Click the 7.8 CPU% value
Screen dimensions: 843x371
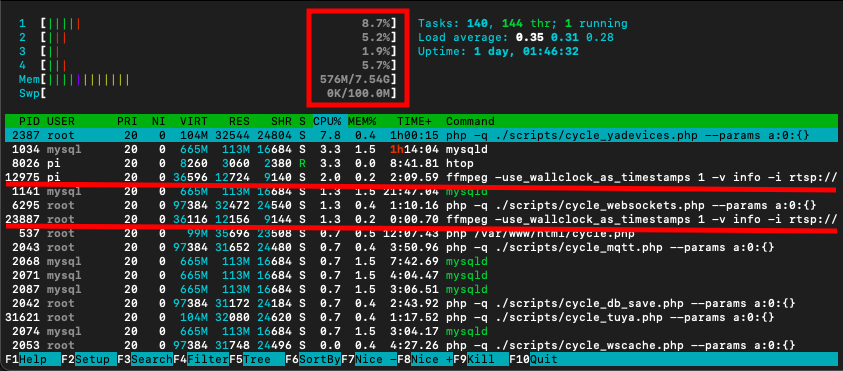tap(330, 135)
